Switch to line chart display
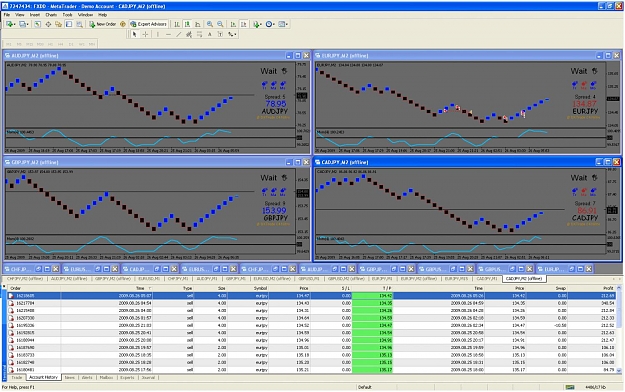This screenshot has height=392, width=625. pyautogui.click(x=197, y=24)
